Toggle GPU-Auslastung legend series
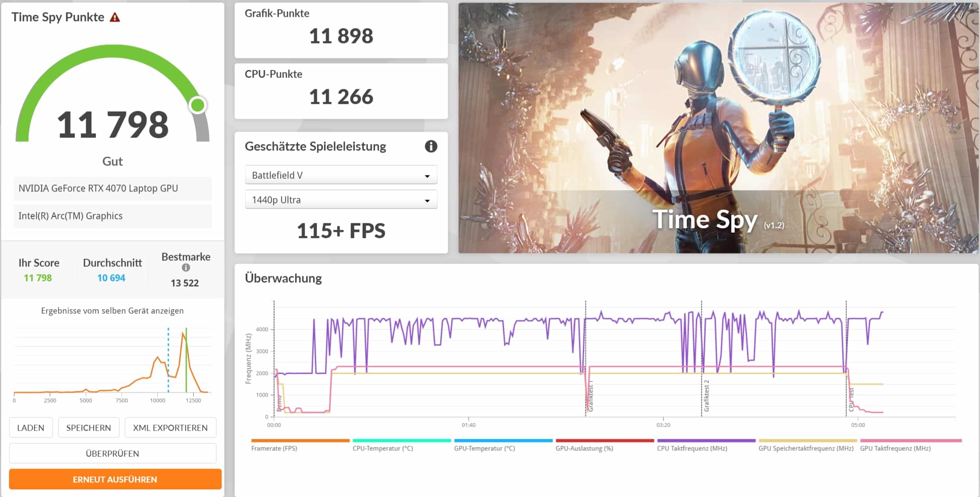 (584, 448)
